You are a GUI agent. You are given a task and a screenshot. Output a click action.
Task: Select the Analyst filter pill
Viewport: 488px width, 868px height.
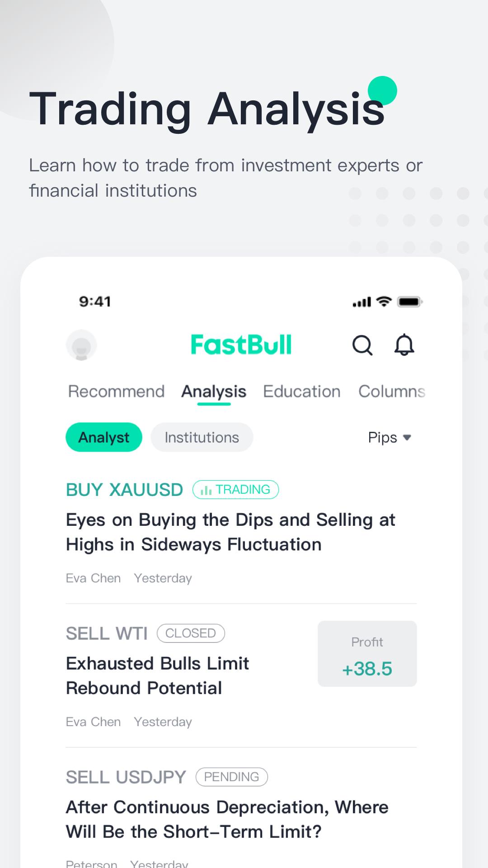coord(104,437)
